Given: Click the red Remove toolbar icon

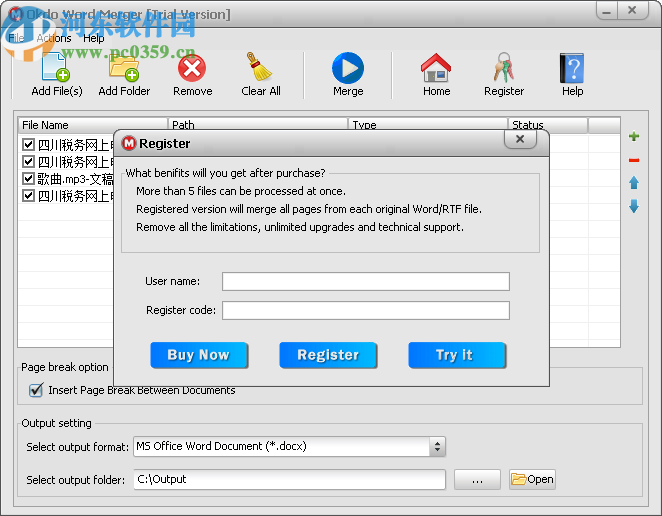Looking at the screenshot, I should pyautogui.click(x=192, y=68).
